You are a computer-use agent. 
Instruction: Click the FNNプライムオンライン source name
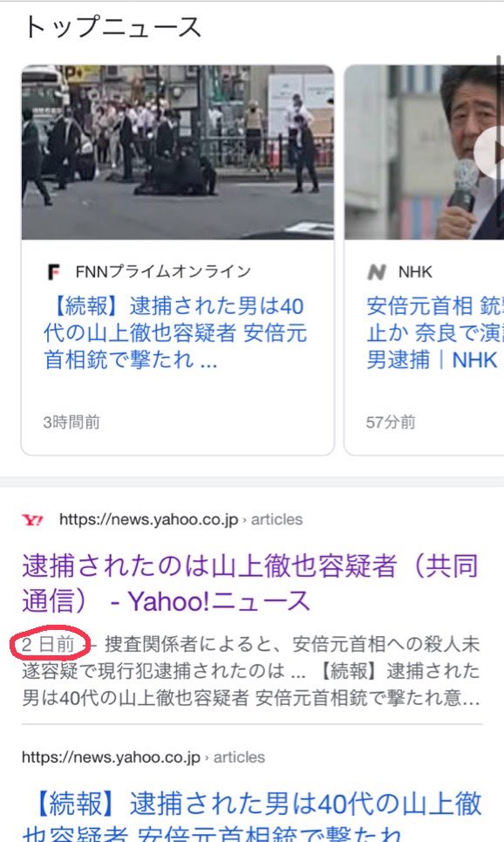(163, 271)
